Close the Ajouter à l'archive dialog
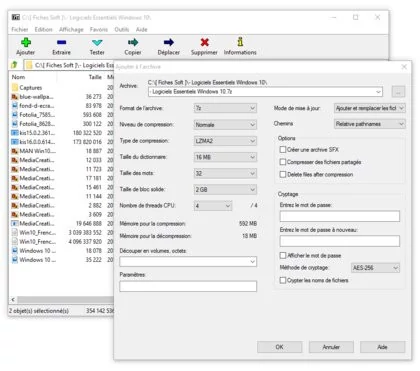The width and height of the screenshot is (420, 371). (404, 67)
